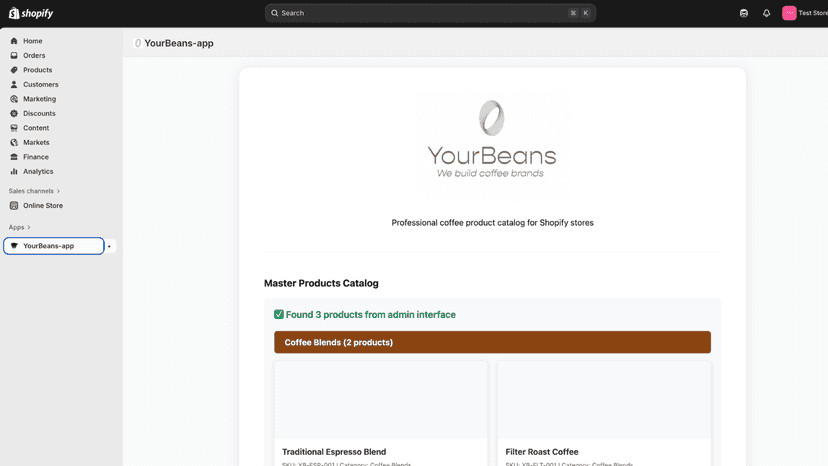The height and width of the screenshot is (466, 828).
Task: Click the Marketing target icon
Action: (x=14, y=99)
